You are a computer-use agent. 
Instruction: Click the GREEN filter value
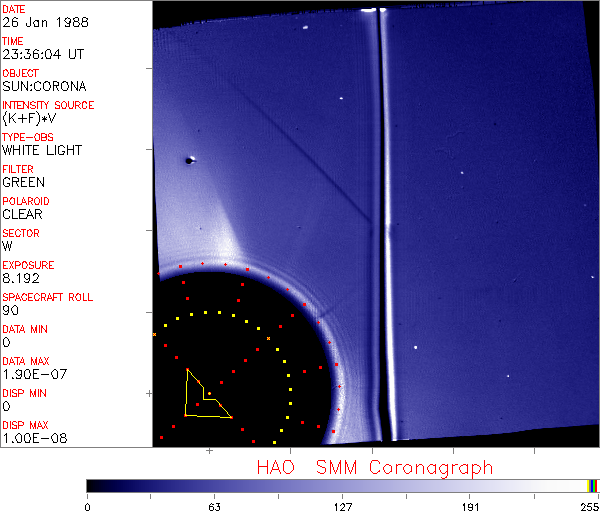click(23, 183)
